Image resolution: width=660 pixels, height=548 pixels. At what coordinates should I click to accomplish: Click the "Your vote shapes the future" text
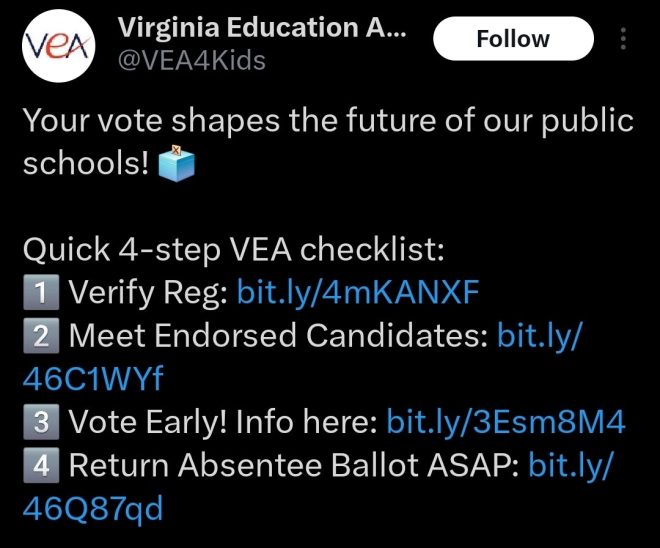tap(328, 122)
